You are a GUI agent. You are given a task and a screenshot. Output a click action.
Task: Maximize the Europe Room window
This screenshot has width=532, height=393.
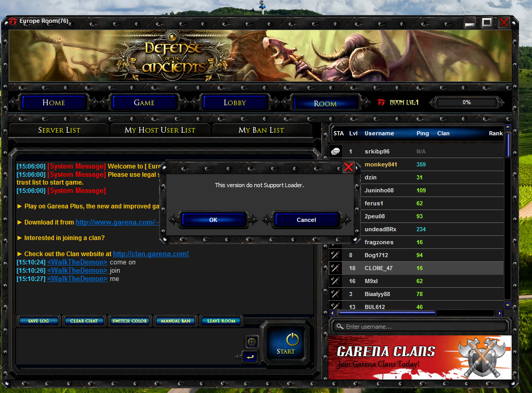pyautogui.click(x=487, y=22)
